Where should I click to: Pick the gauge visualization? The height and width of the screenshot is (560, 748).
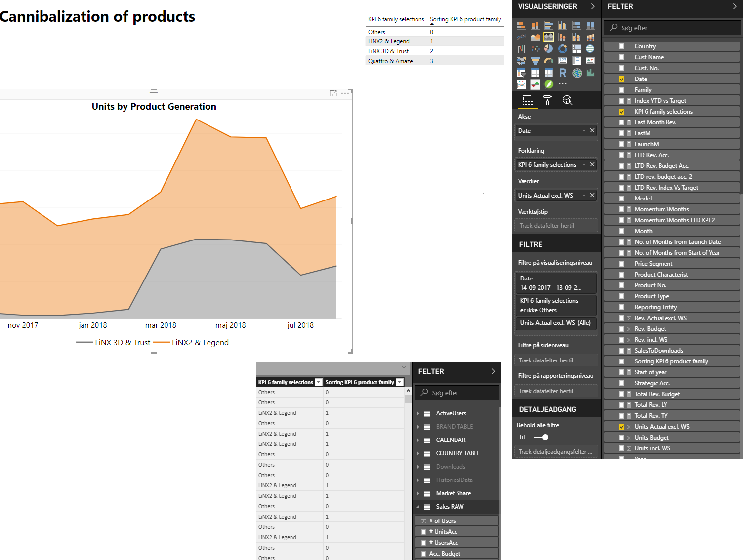click(549, 61)
